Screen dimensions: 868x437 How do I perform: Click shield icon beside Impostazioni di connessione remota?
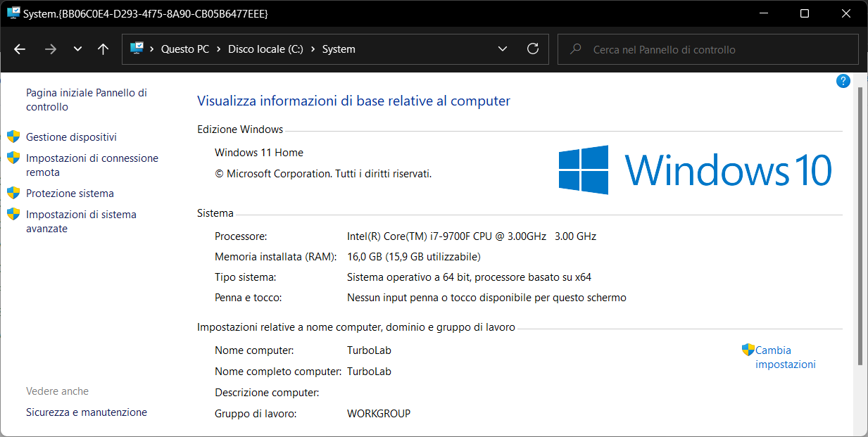click(13, 158)
